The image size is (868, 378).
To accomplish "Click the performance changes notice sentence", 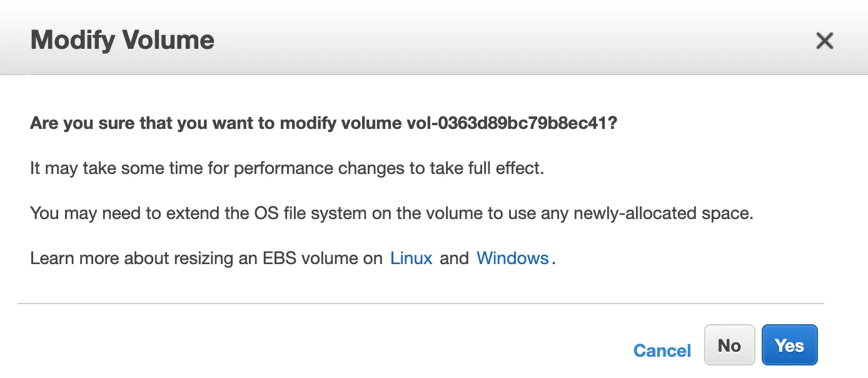I will coord(286,168).
